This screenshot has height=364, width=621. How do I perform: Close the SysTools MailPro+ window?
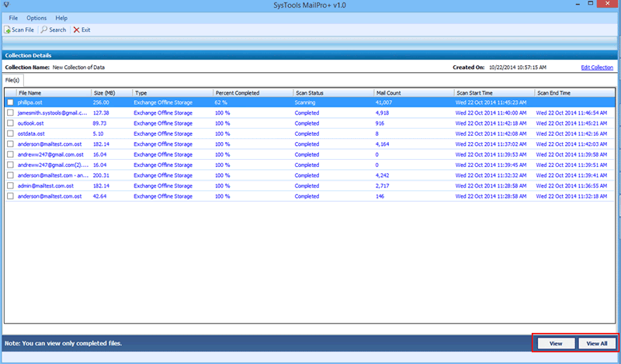[x=608, y=4]
